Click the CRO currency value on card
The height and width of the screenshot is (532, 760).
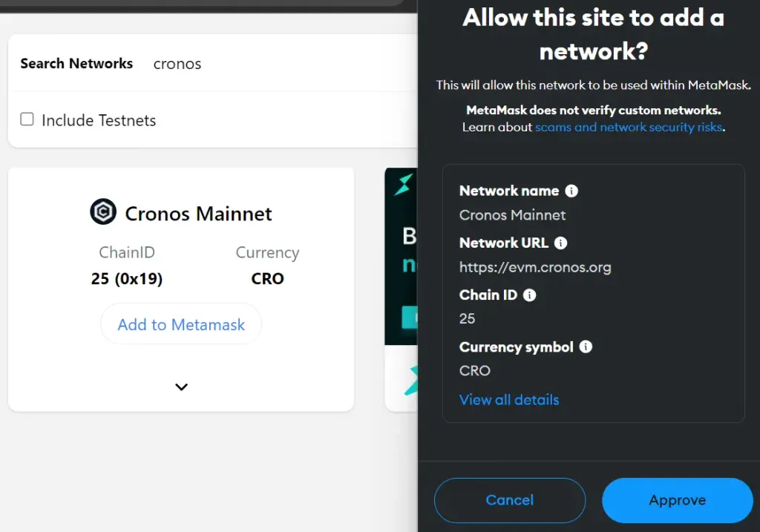coord(267,279)
